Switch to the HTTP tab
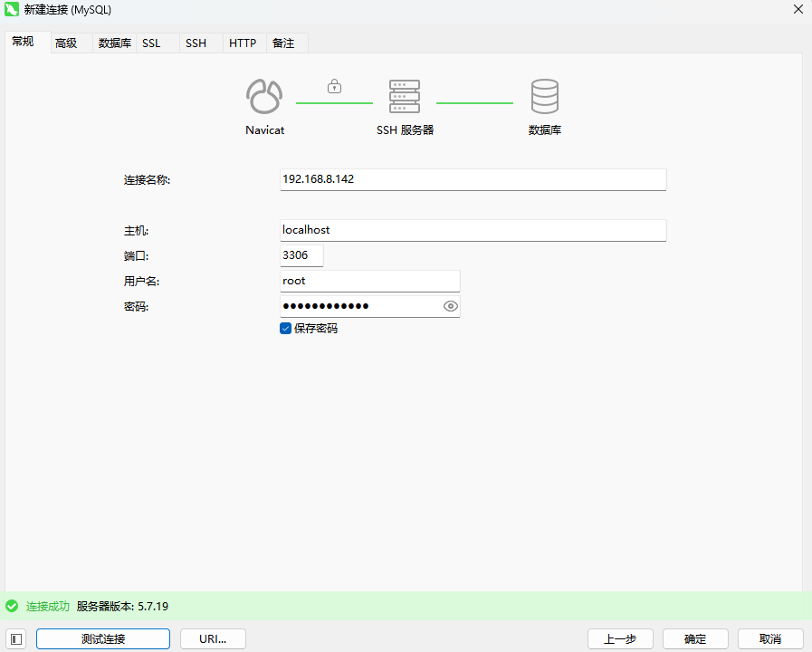812x652 pixels. coord(243,43)
